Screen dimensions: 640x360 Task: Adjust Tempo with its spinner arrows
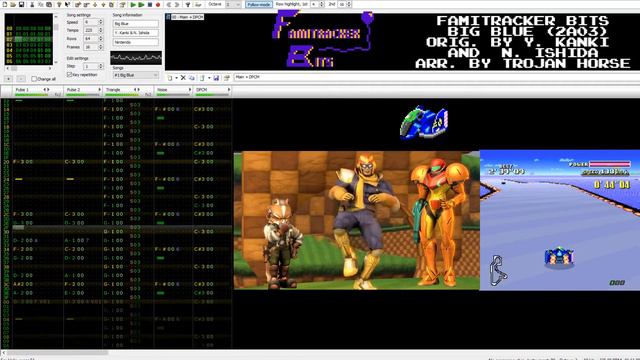[x=101, y=30]
